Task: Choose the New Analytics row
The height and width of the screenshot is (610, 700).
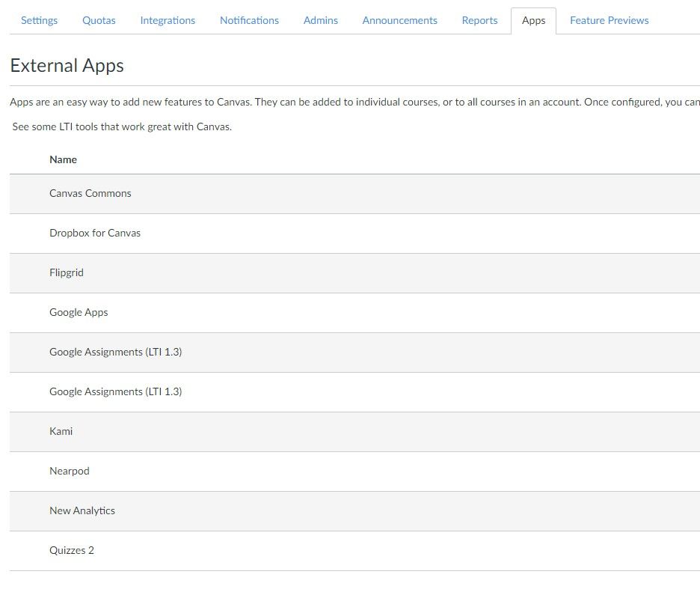Action: click(x=82, y=510)
